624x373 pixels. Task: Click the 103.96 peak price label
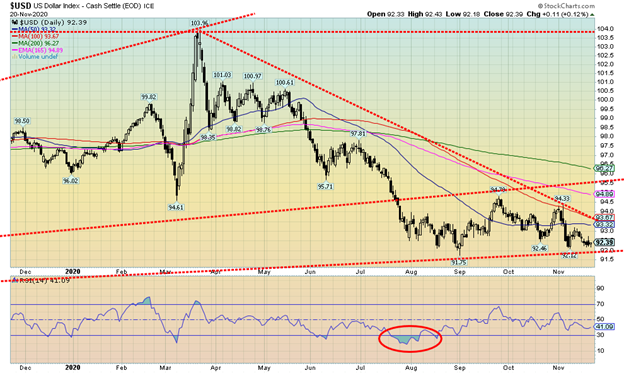200,23
